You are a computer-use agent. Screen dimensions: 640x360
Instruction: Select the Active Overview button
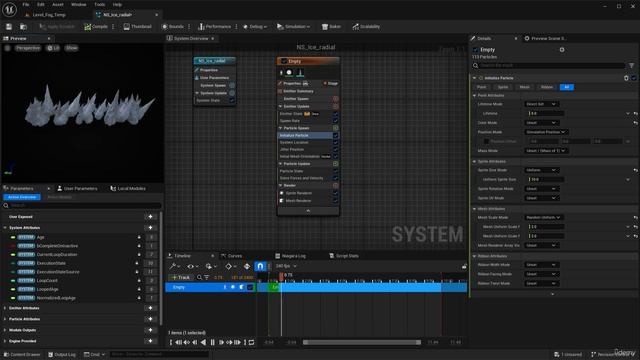pos(22,197)
